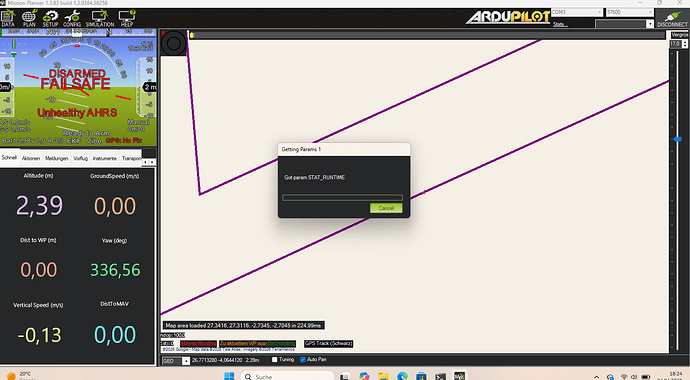Open Windows Start menu
Screen dimensions: 690x380
pos(229,376)
